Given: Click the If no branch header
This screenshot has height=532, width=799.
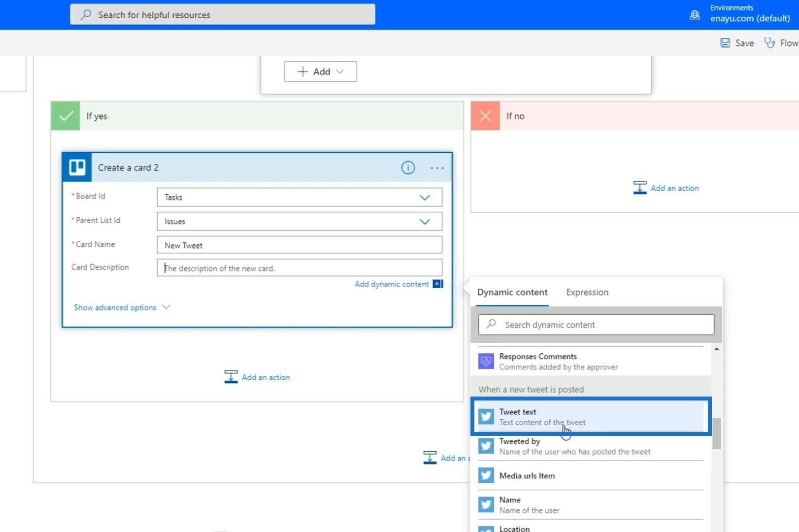Looking at the screenshot, I should 635,116.
